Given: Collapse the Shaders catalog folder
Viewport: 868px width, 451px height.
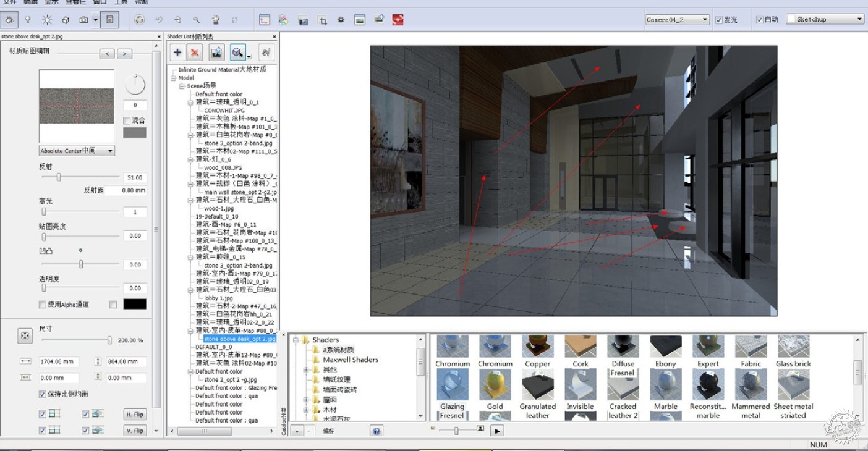Looking at the screenshot, I should [296, 340].
